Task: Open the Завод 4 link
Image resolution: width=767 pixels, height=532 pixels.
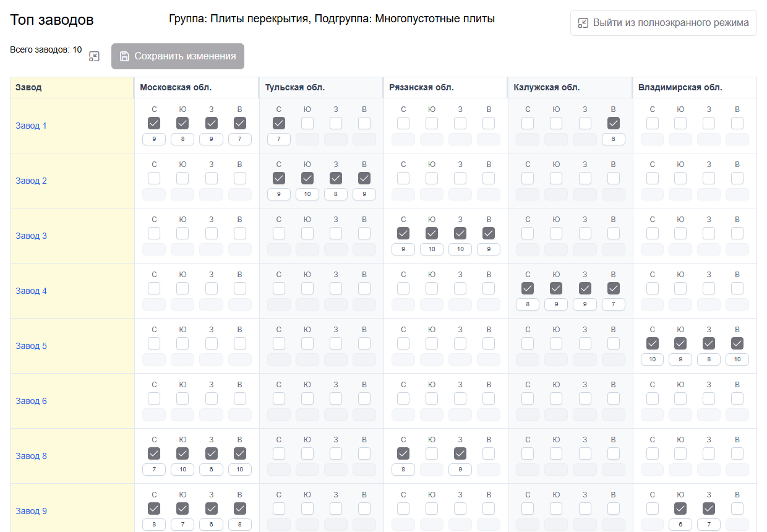Action: [31, 291]
